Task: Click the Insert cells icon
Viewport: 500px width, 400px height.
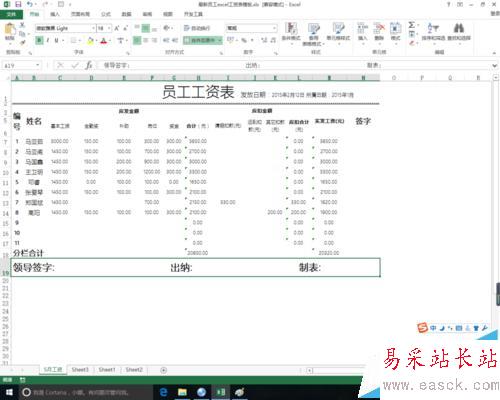Action: point(362,28)
